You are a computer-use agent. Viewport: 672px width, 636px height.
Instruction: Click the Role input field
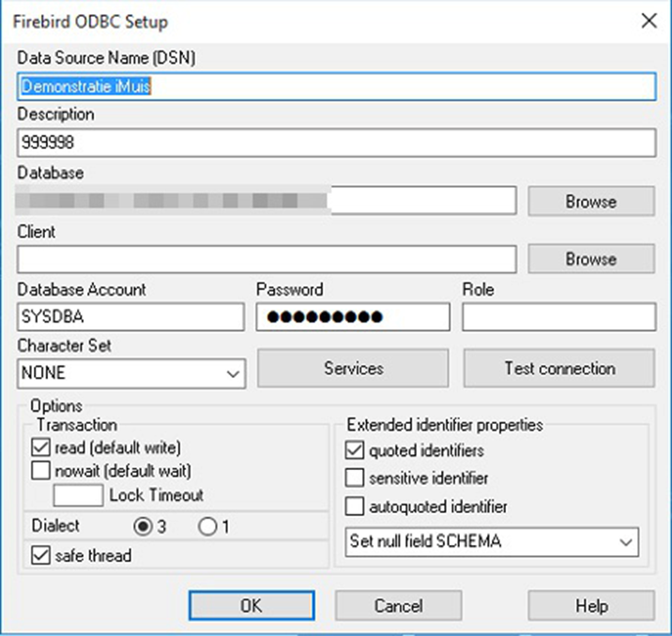(558, 317)
